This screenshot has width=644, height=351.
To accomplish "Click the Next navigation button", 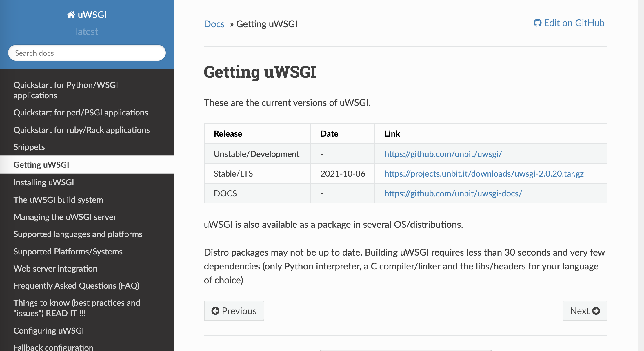I will click(585, 311).
